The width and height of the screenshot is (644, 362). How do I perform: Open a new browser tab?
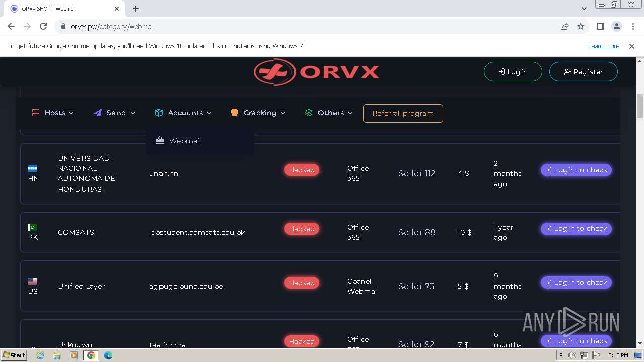pyautogui.click(x=136, y=9)
